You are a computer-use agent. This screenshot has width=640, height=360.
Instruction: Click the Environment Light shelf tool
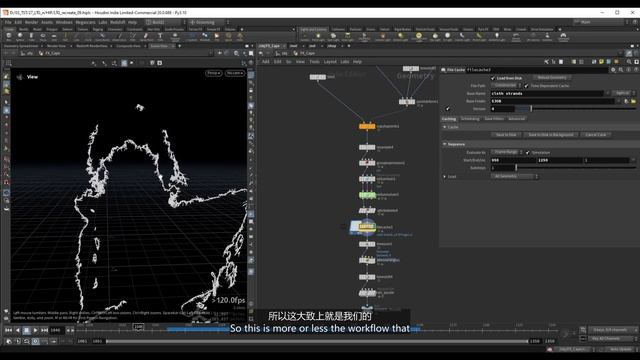419,37
